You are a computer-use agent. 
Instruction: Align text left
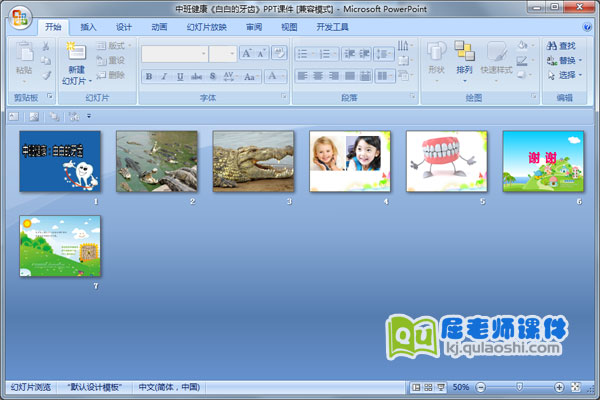[303, 76]
